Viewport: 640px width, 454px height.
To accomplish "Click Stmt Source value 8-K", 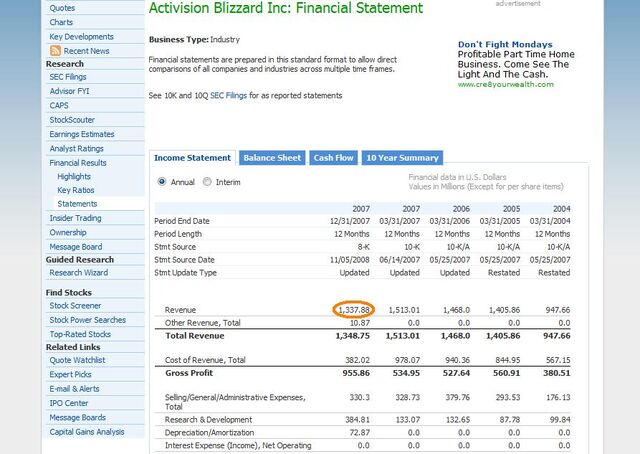I will [x=363, y=247].
